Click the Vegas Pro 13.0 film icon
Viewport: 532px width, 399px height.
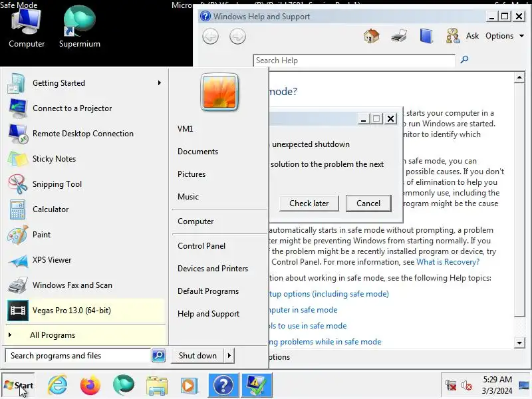click(x=18, y=311)
